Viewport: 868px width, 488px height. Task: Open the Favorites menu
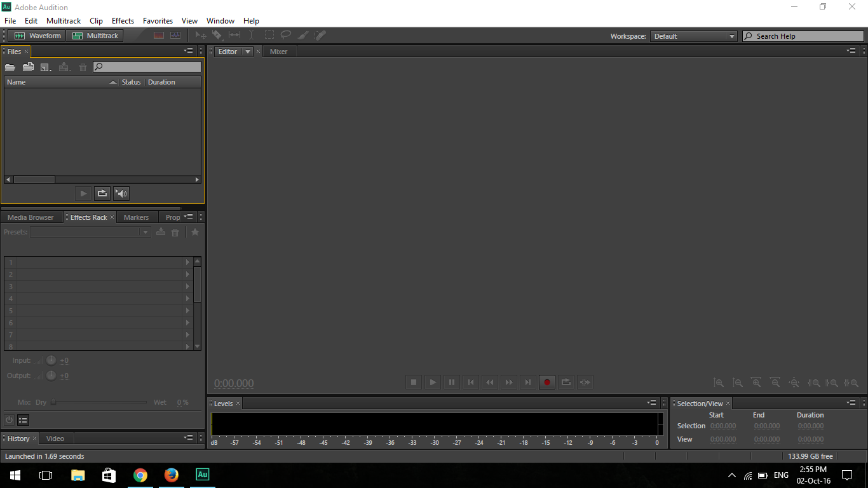click(x=158, y=21)
